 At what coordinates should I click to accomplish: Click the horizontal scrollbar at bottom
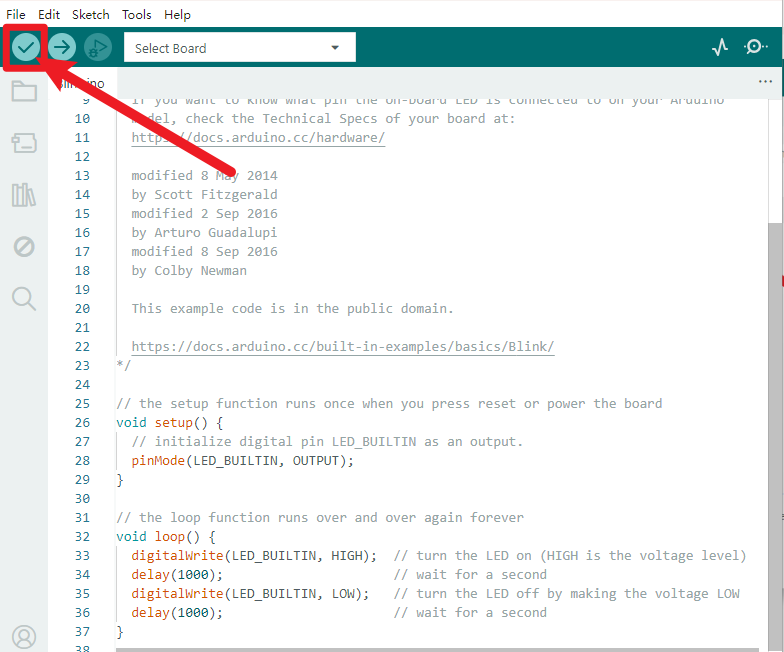(438, 650)
